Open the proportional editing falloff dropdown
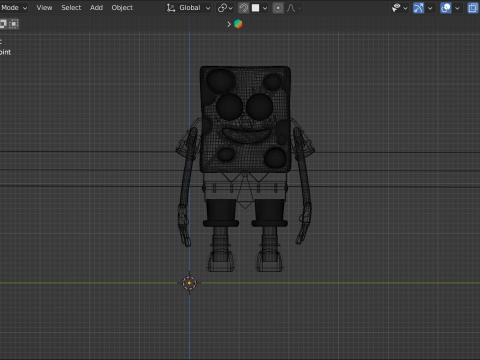Viewport: 480px width, 360px height. [294, 8]
